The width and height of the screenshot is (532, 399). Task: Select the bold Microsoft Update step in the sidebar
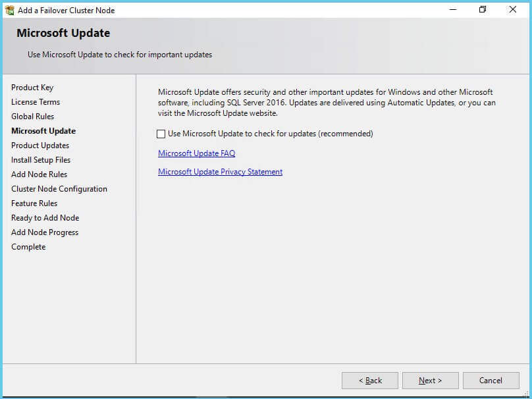click(43, 131)
